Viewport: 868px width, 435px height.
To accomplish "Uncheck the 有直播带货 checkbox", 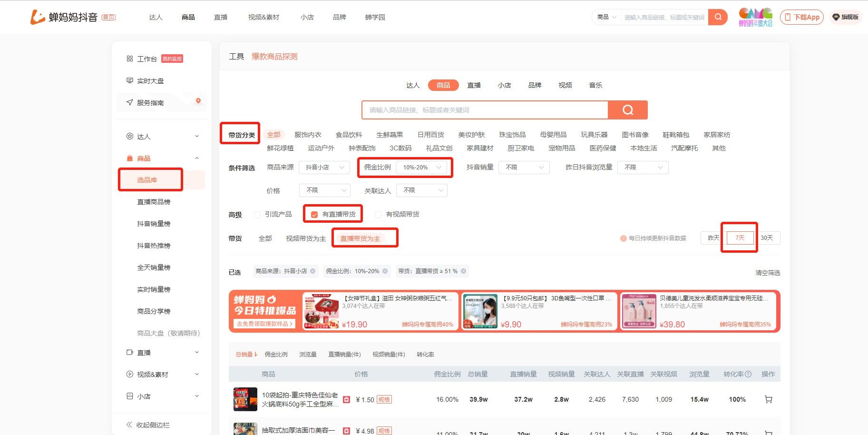I will click(x=314, y=214).
